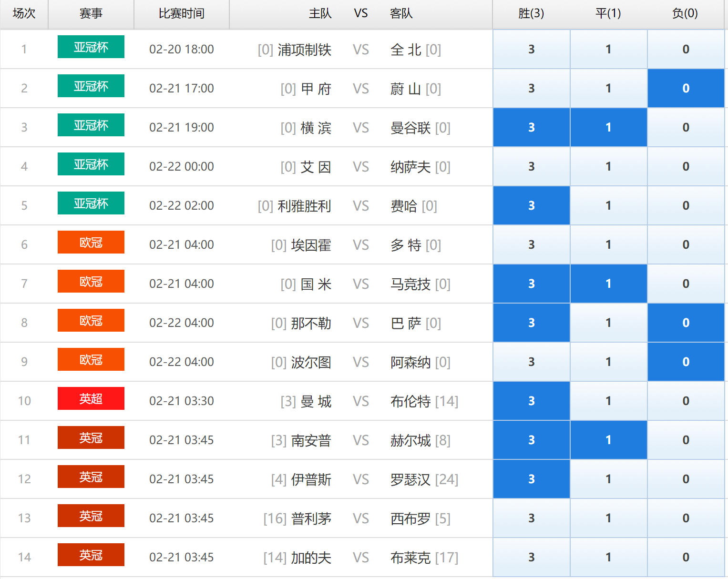
Task: Click the 赛事 column header
Action: [x=91, y=13]
